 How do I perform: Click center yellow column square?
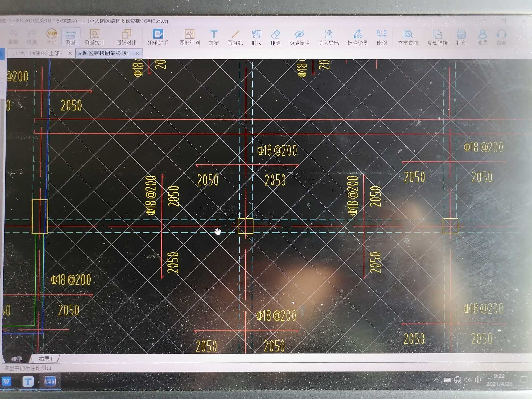point(246,226)
